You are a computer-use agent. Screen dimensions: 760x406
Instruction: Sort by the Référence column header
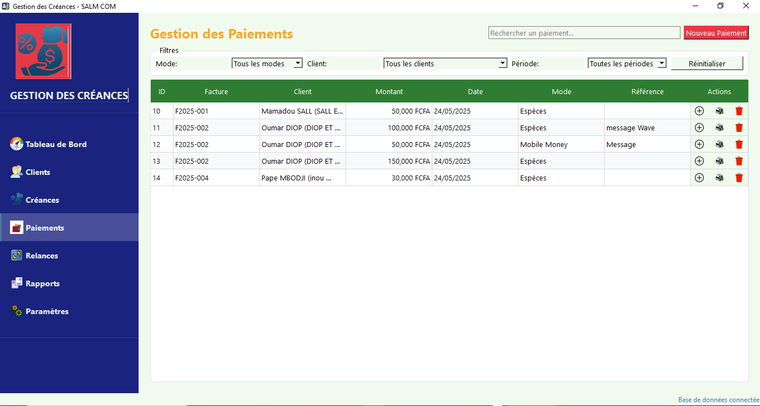point(647,91)
